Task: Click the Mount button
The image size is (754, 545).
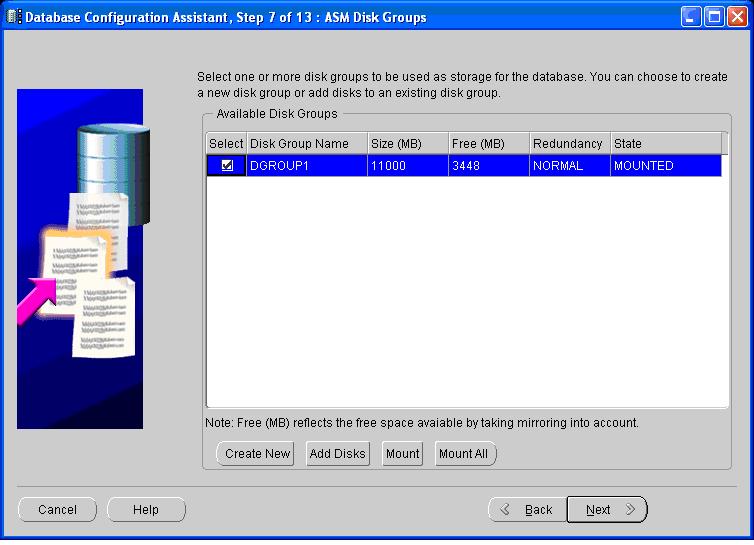Action: coord(402,454)
